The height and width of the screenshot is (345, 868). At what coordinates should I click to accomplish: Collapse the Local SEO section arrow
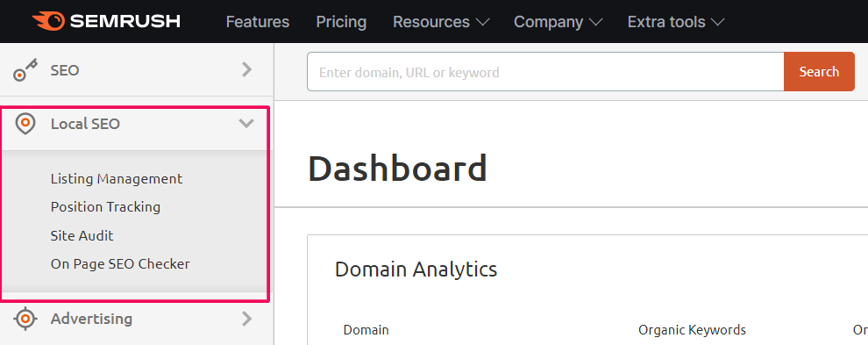(x=246, y=123)
